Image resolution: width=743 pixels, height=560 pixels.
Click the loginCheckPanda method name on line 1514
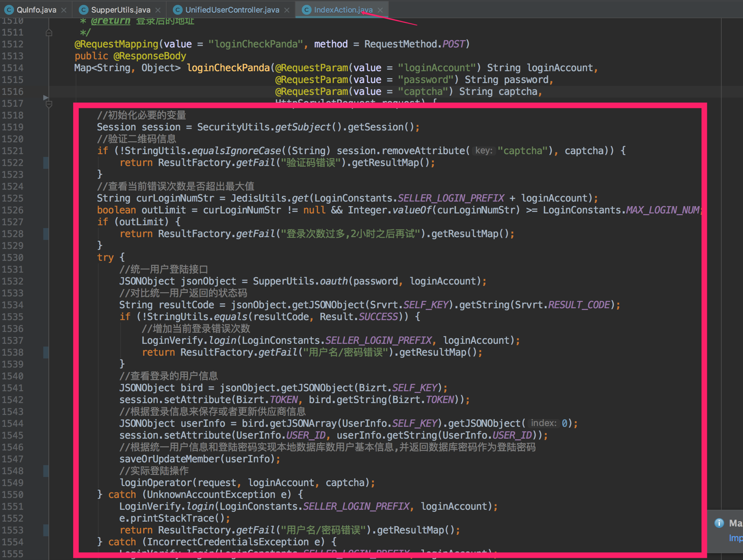click(228, 68)
